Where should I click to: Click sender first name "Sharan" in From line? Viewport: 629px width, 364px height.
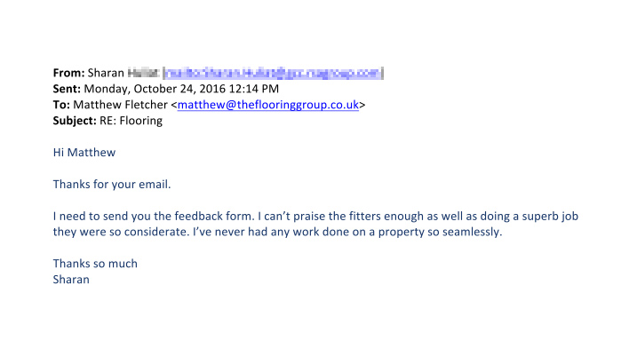pos(106,73)
